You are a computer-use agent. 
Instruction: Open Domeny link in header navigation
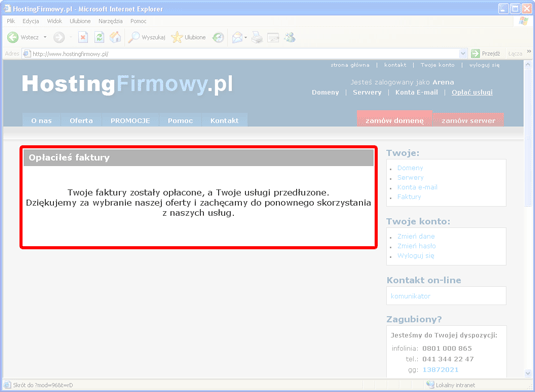pyautogui.click(x=325, y=92)
